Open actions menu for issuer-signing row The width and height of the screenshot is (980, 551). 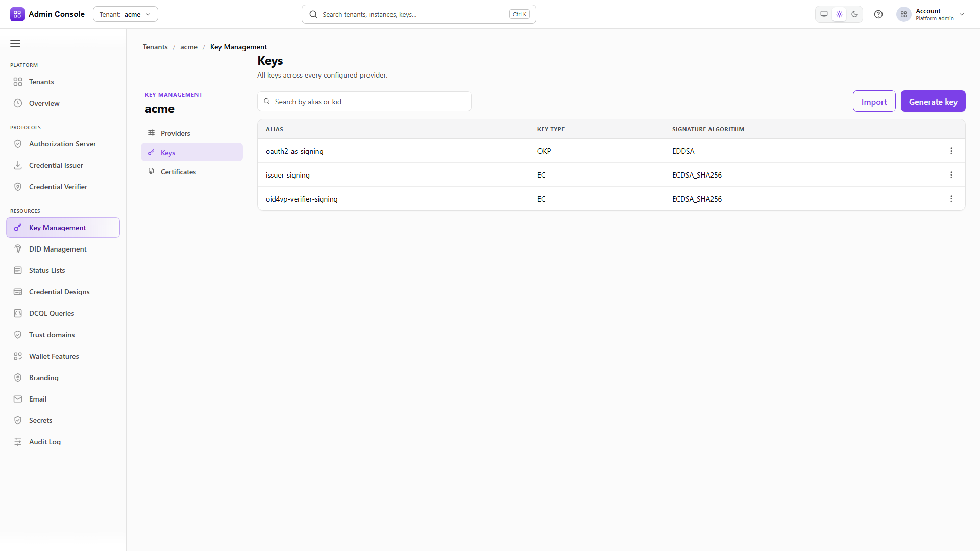pos(951,175)
